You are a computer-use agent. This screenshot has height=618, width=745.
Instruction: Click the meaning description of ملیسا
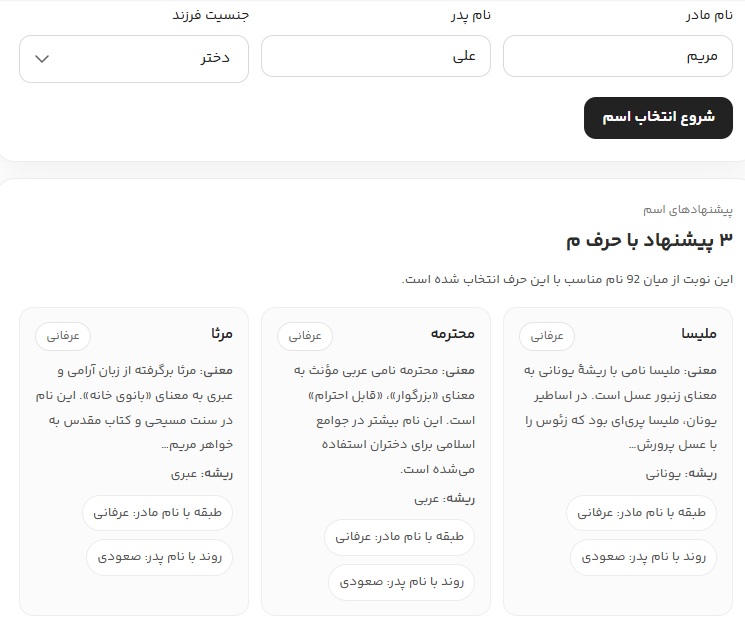tap(621, 408)
